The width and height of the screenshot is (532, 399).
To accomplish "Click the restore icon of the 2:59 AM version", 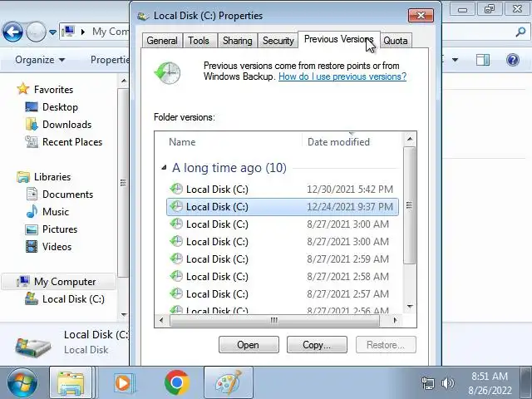I will [x=176, y=259].
